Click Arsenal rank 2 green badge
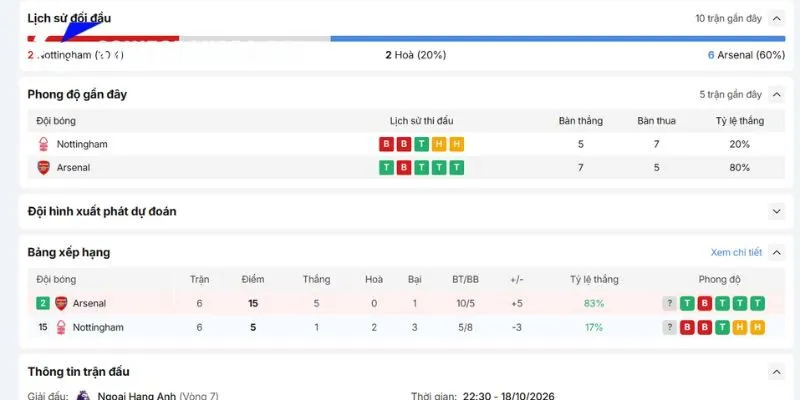The width and height of the screenshot is (800, 400). 43,303
